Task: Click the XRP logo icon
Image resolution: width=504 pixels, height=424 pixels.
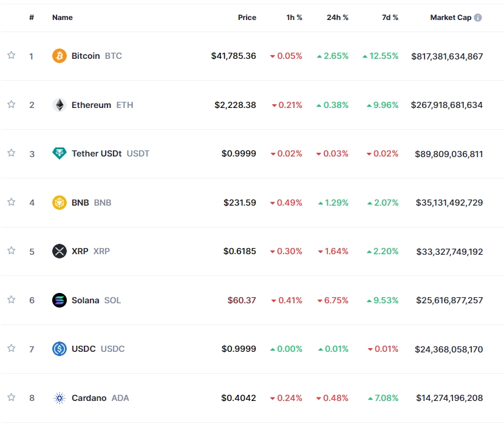Action: coord(59,251)
